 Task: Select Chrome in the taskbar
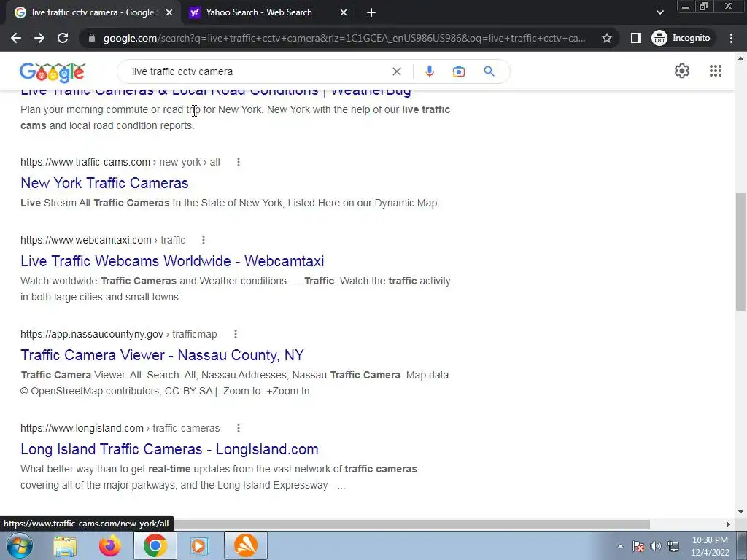[155, 545]
